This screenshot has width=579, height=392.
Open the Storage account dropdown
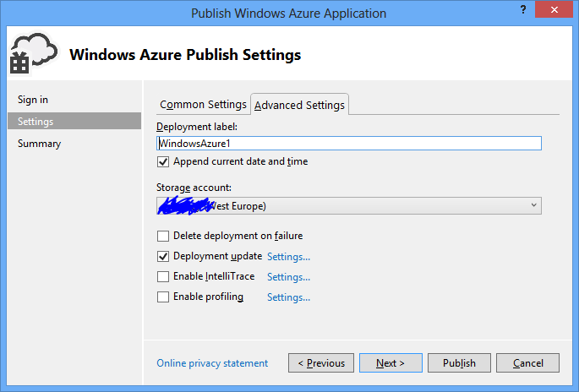point(348,205)
